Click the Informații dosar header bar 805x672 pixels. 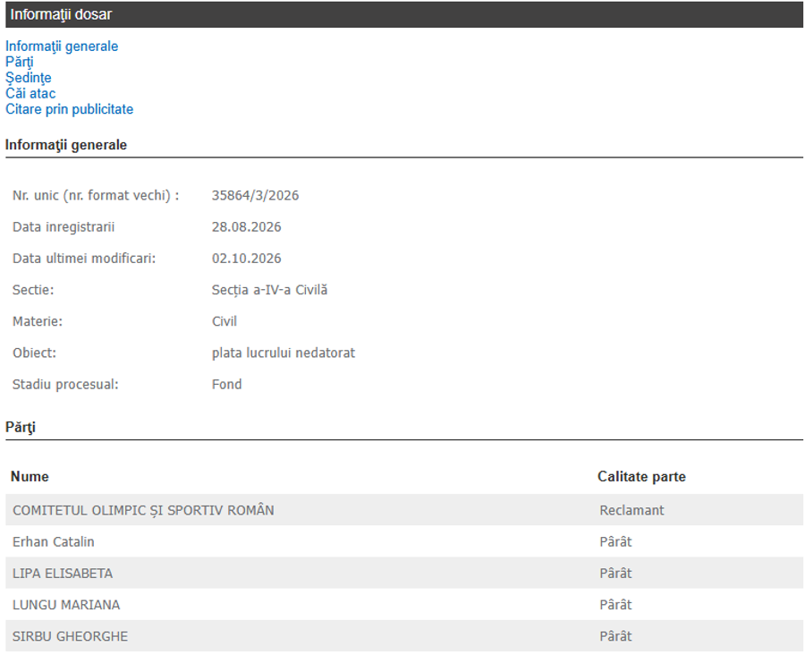[x=404, y=14]
